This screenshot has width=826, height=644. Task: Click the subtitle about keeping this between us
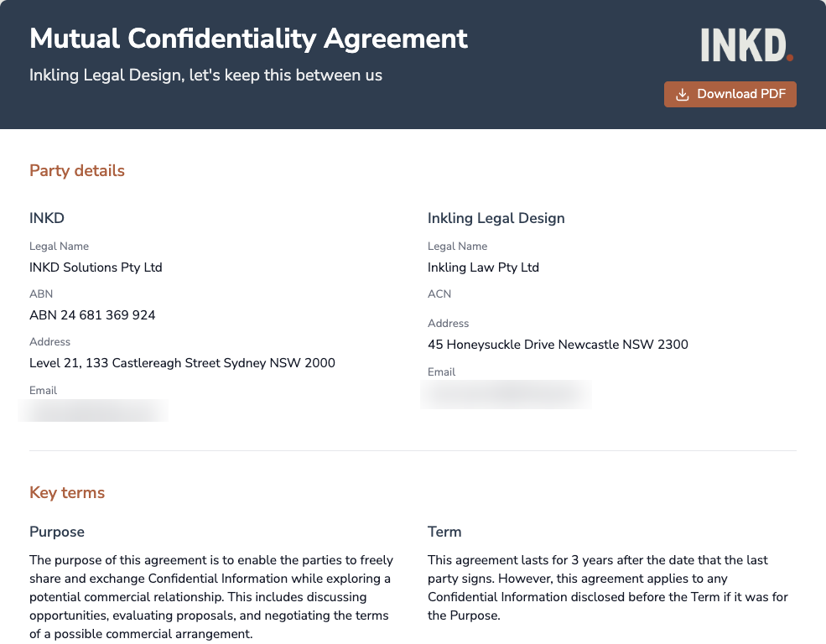point(205,75)
